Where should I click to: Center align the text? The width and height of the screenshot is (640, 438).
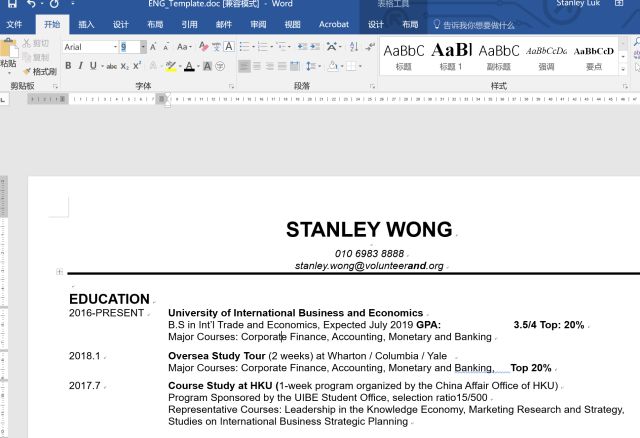click(257, 66)
